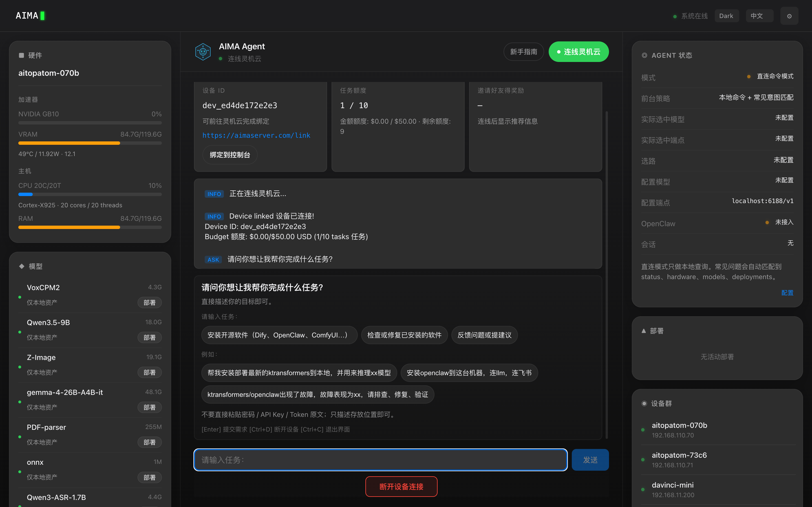Click the online indicator beside aitopatom-070b device

[x=643, y=429]
